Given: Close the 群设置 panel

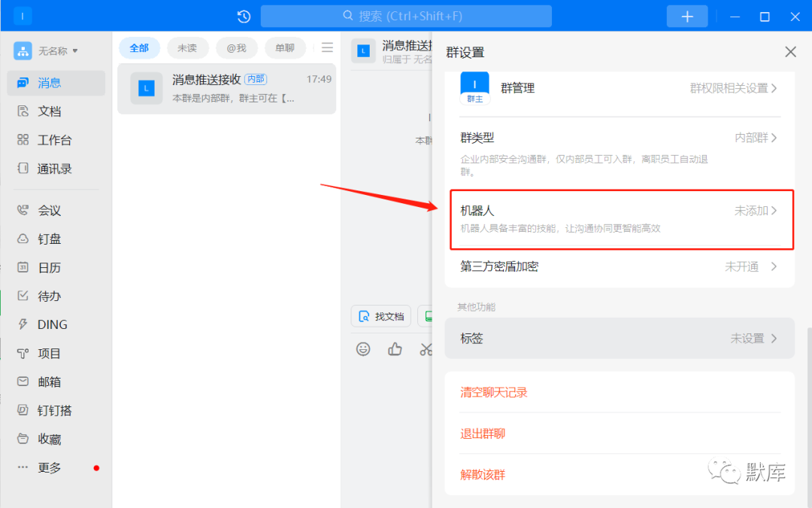Looking at the screenshot, I should coord(790,52).
